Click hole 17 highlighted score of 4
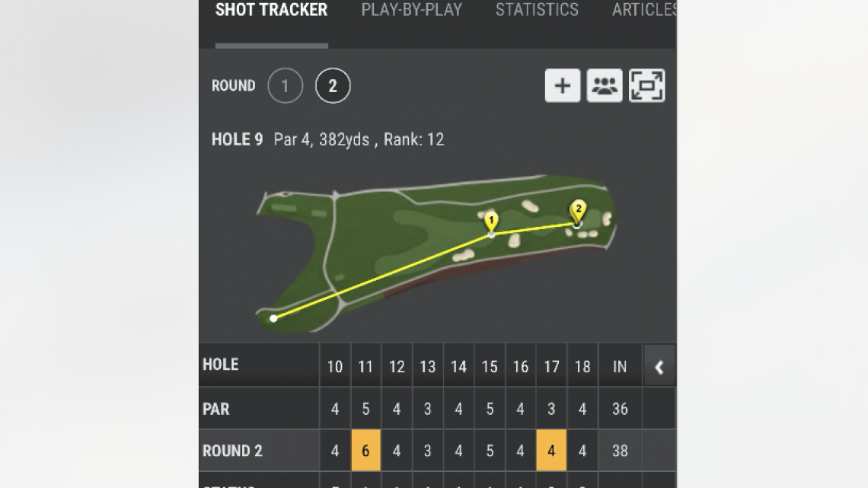This screenshot has height=488, width=868. (x=551, y=451)
